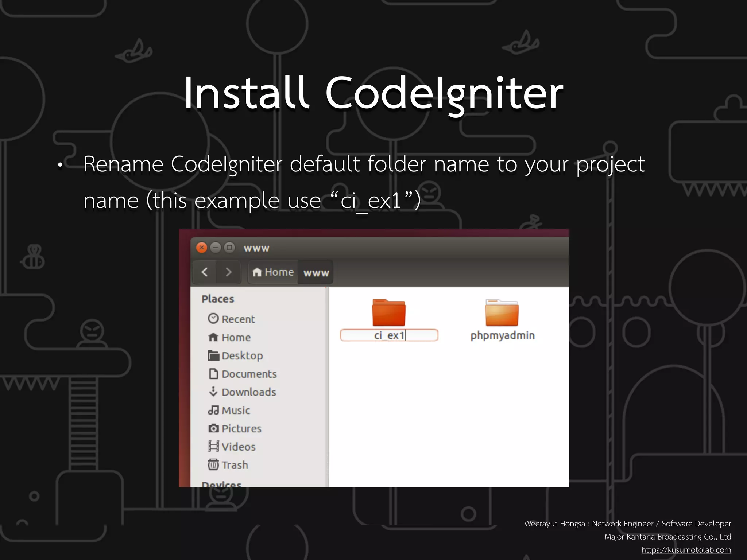Open Videos in the Places sidebar
The image size is (747, 560).
[x=239, y=447]
